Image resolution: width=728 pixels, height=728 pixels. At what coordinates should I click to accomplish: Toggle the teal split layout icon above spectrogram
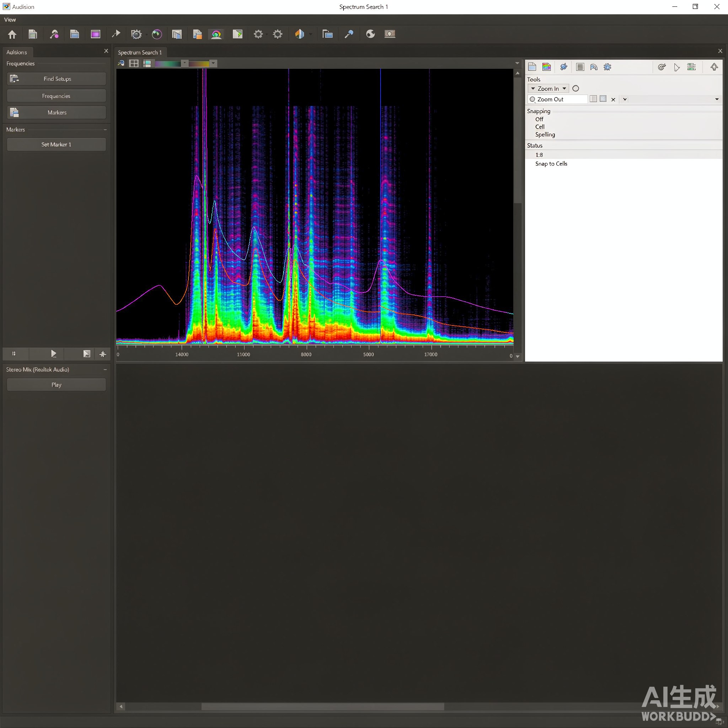click(x=147, y=63)
